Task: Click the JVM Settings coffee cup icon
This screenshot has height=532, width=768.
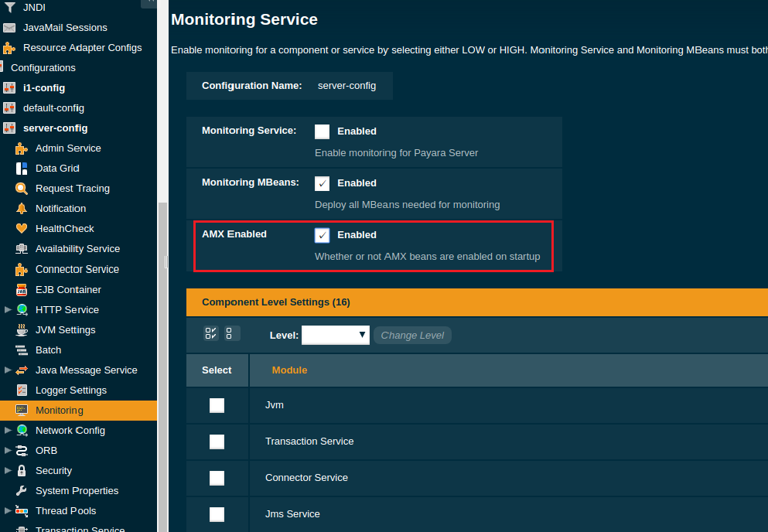Action: click(22, 329)
